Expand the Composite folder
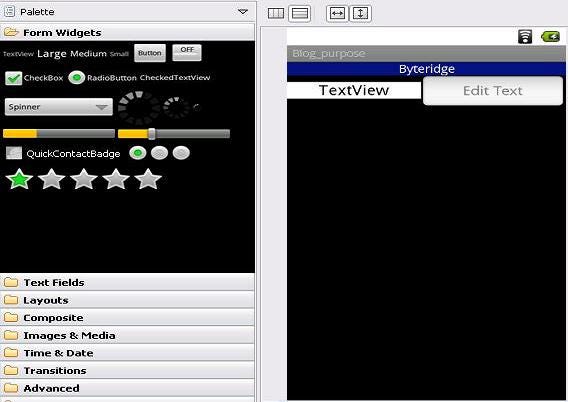 click(x=127, y=318)
